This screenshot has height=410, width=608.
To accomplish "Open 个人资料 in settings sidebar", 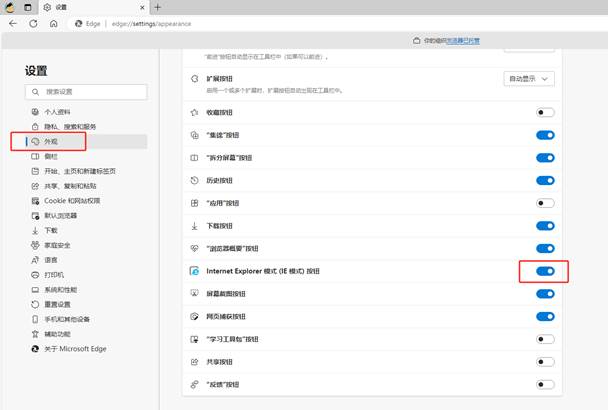I will 58,112.
